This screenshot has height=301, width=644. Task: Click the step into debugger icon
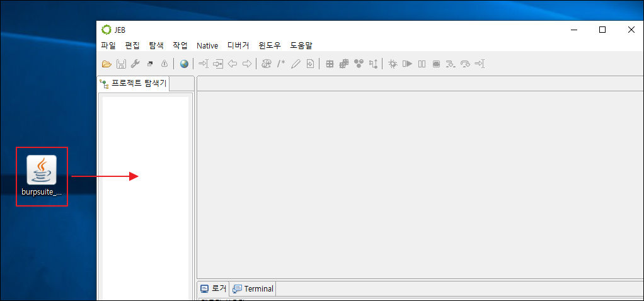coord(451,64)
